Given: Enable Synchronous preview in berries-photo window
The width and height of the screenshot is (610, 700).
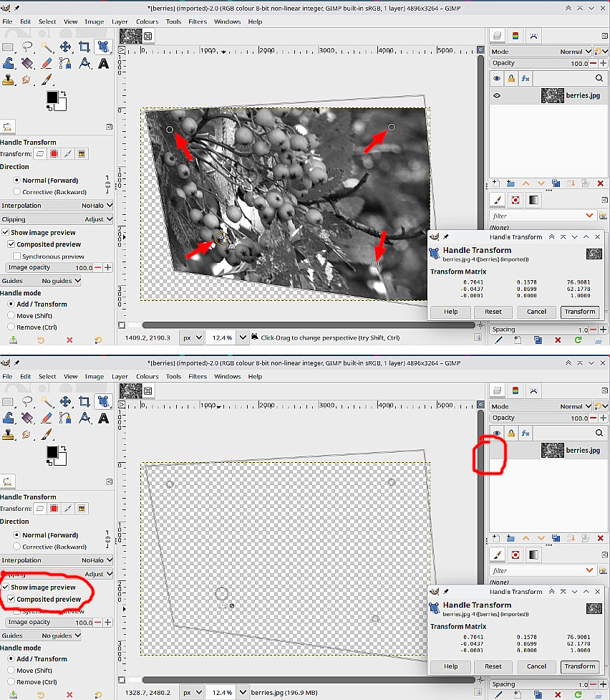Looking at the screenshot, I should pos(49,256).
